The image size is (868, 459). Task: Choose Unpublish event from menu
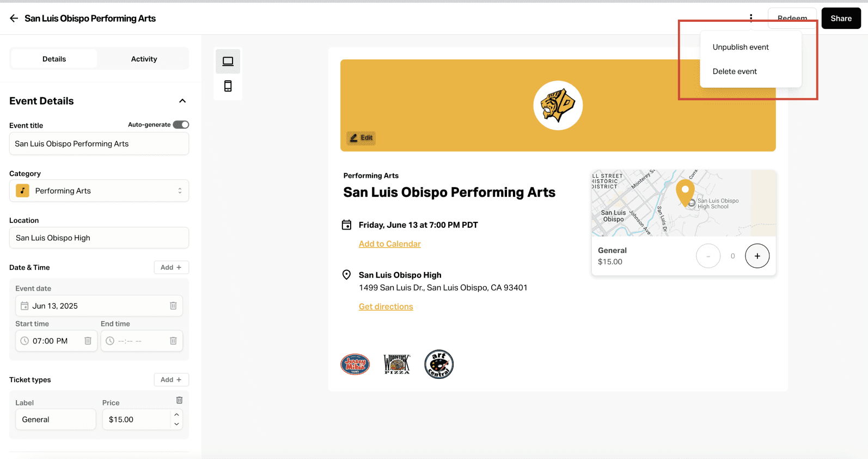click(741, 47)
